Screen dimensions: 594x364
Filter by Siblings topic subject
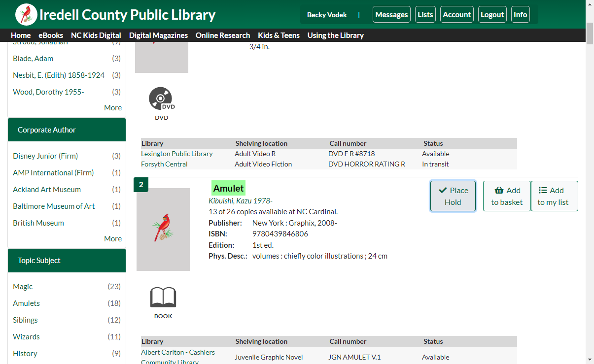coord(25,320)
